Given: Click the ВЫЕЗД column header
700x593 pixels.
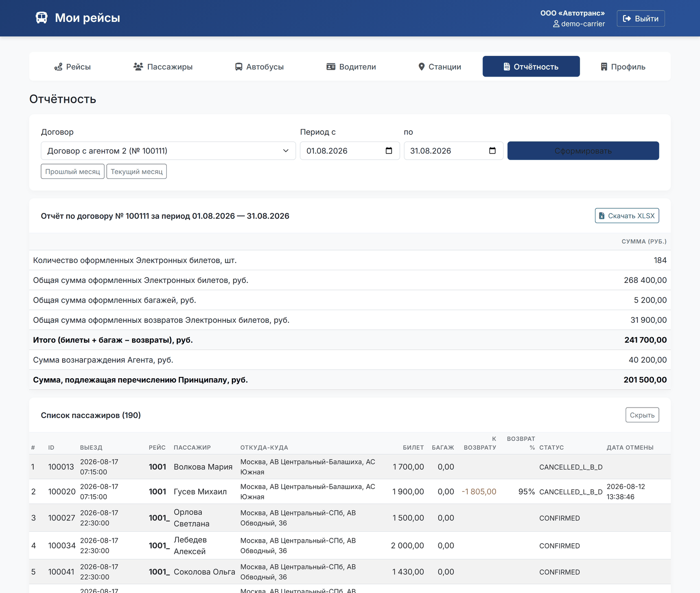Looking at the screenshot, I should pos(91,447).
